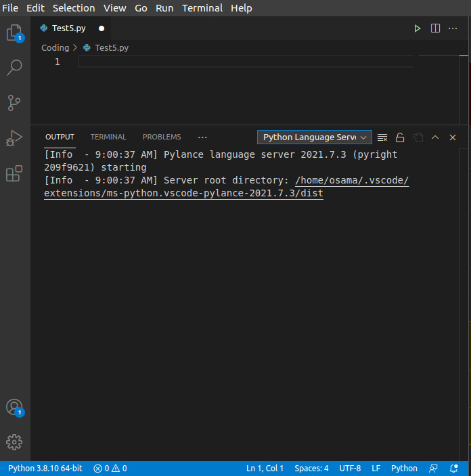Viewport: 471px width, 476px height.
Task: Open output log file icon
Action: [418, 137]
